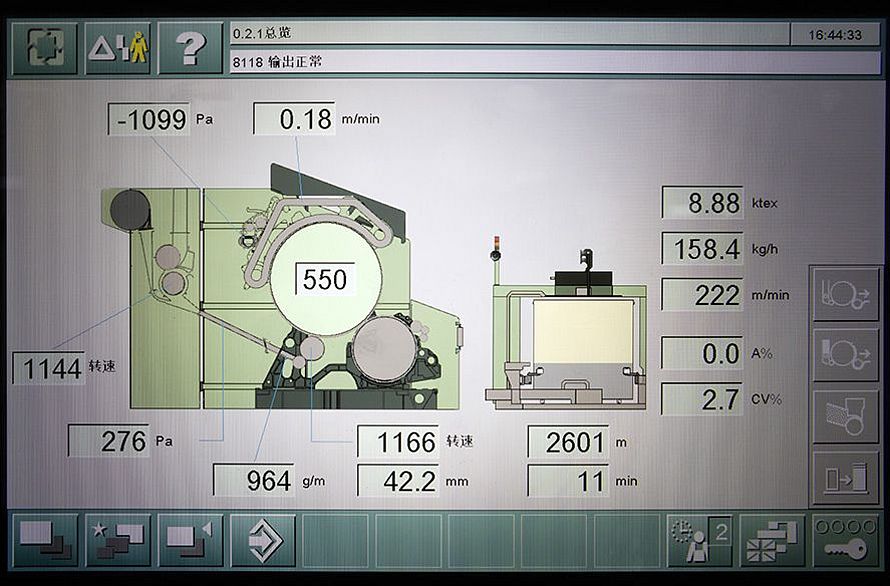Select the 11 min remaining time value
This screenshot has width=890, height=586.
(568, 482)
